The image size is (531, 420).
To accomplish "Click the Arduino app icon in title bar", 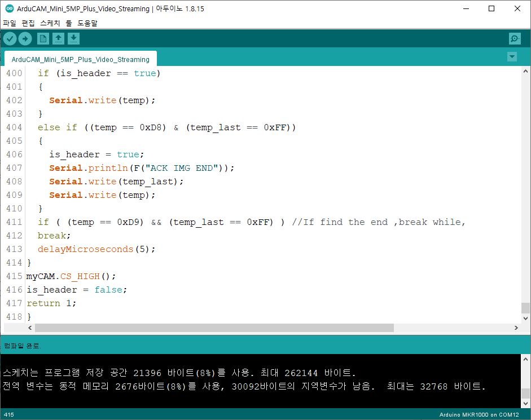I will point(9,8).
